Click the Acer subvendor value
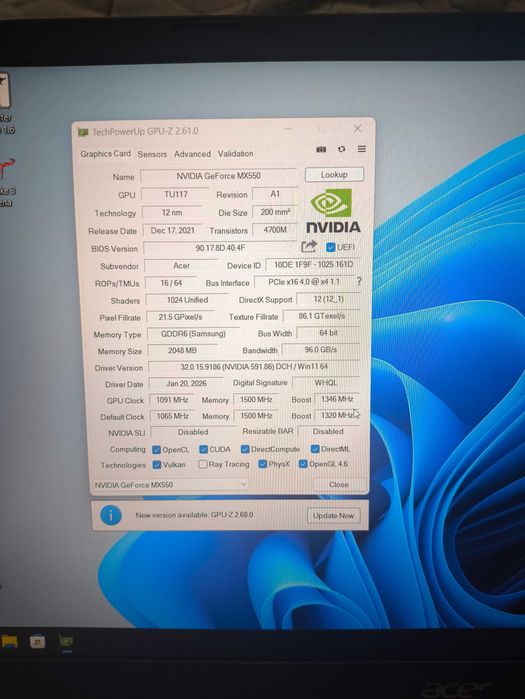 [181, 266]
